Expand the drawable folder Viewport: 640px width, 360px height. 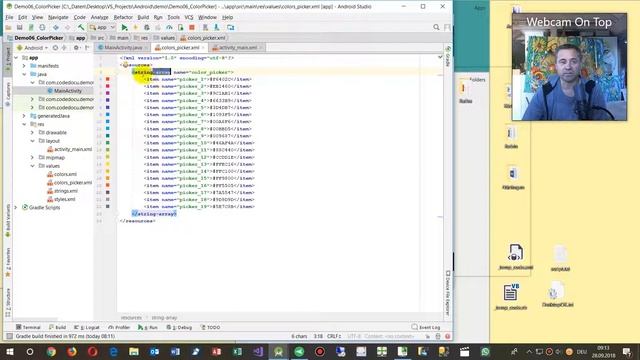click(x=32, y=133)
